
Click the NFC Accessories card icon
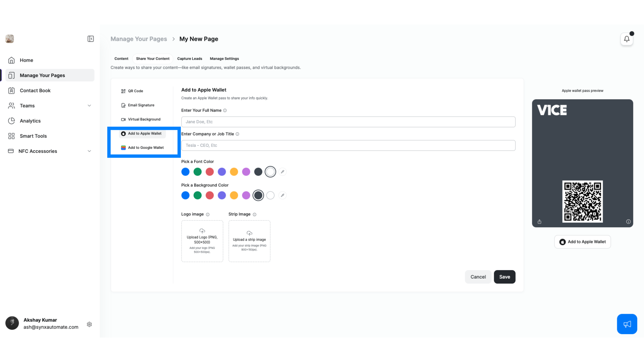[11, 151]
